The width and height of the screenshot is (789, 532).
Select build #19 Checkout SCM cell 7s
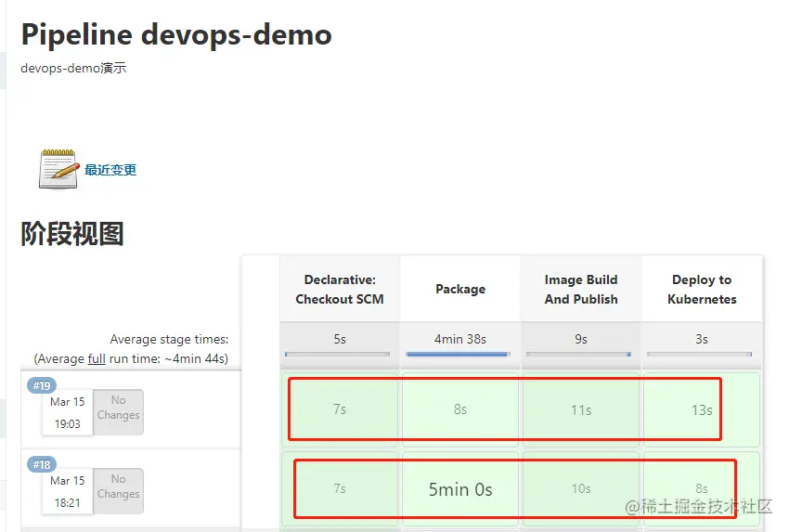tap(340, 409)
